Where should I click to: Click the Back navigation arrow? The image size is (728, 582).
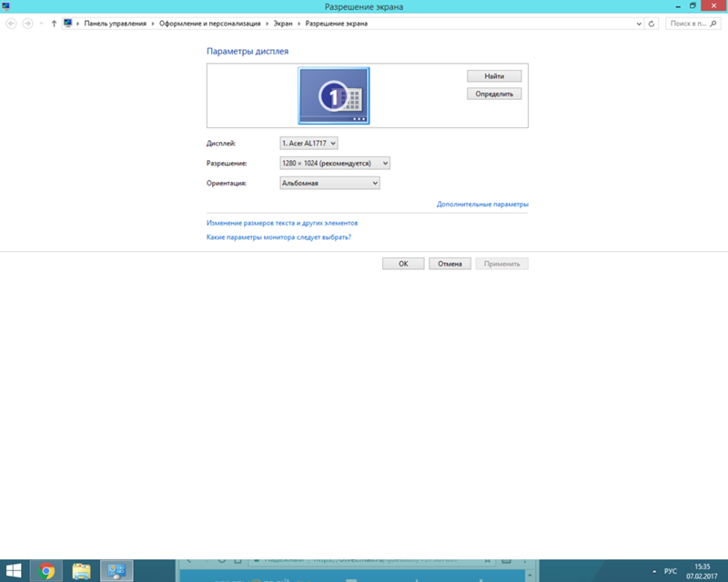(11, 23)
